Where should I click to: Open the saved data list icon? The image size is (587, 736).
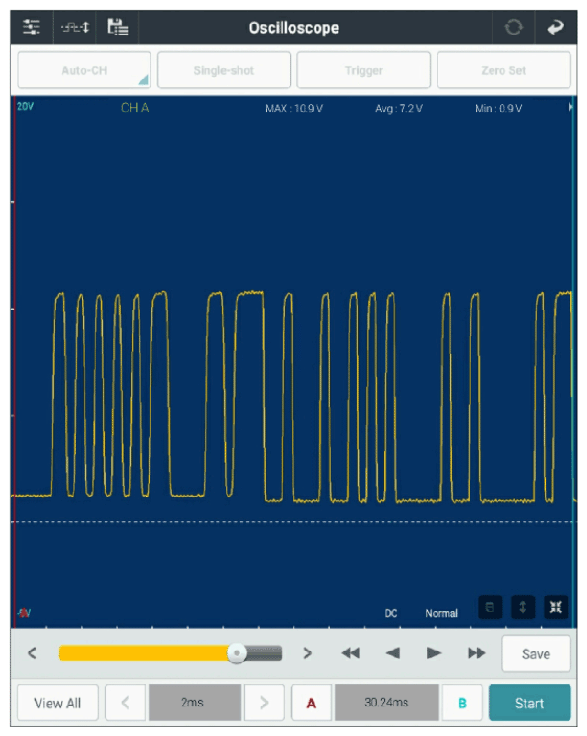click(117, 27)
